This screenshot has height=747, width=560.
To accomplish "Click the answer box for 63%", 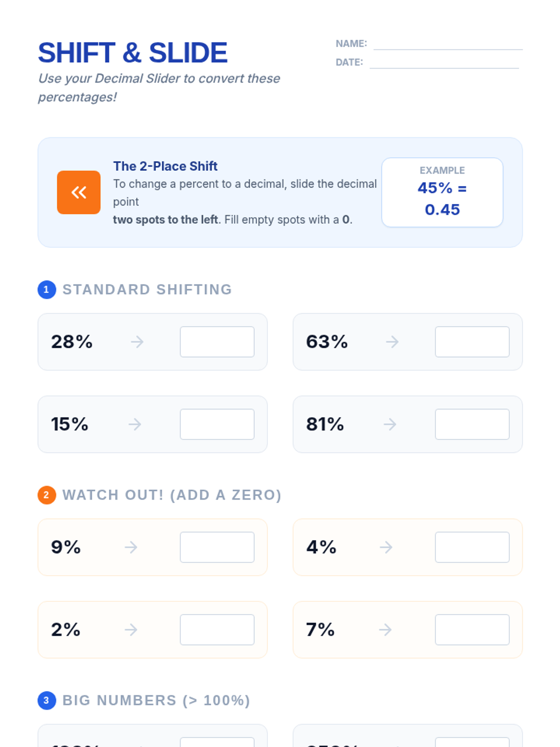I will [x=472, y=342].
